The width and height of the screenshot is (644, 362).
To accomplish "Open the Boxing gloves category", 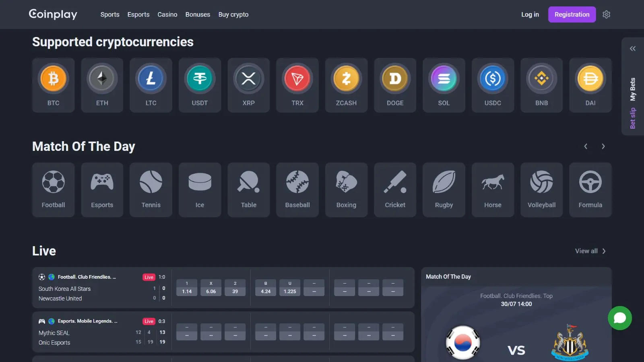I will [346, 190].
